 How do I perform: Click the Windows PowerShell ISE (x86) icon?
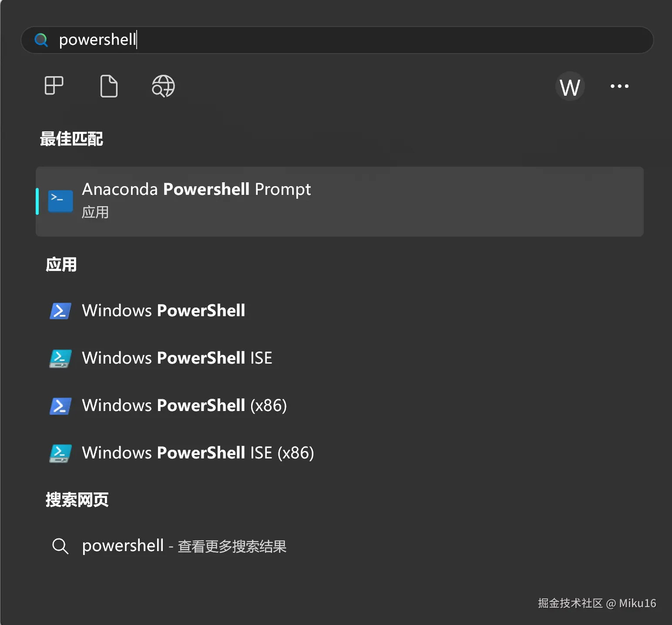tap(60, 453)
